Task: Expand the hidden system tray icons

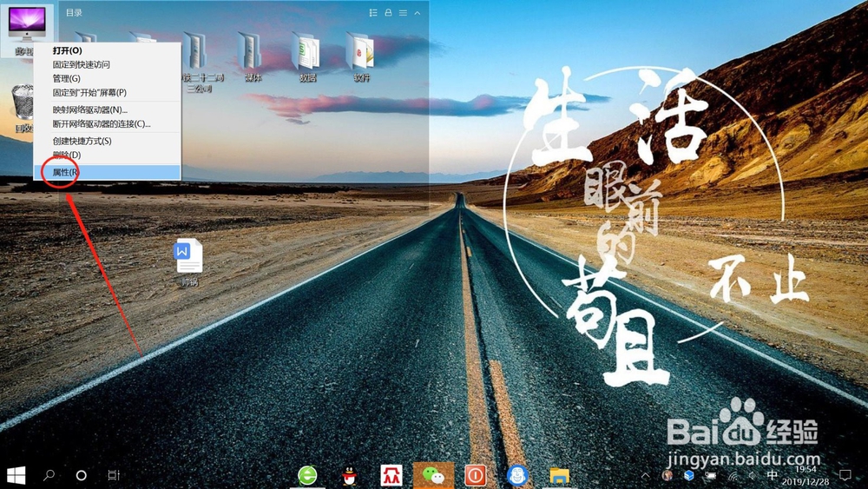Action: coord(646,475)
